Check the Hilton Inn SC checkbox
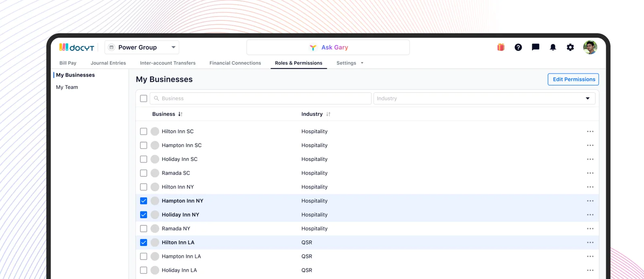Image resolution: width=644 pixels, height=279 pixels. click(144, 131)
